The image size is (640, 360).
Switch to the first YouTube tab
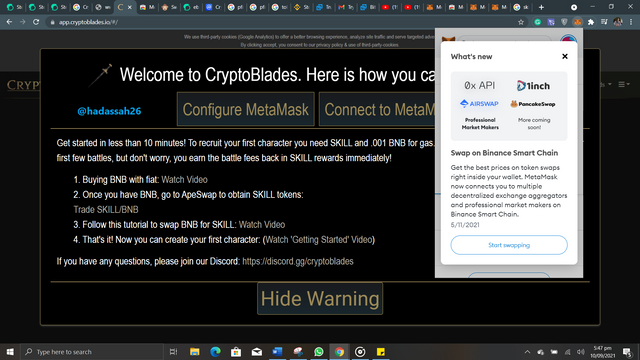point(390,7)
